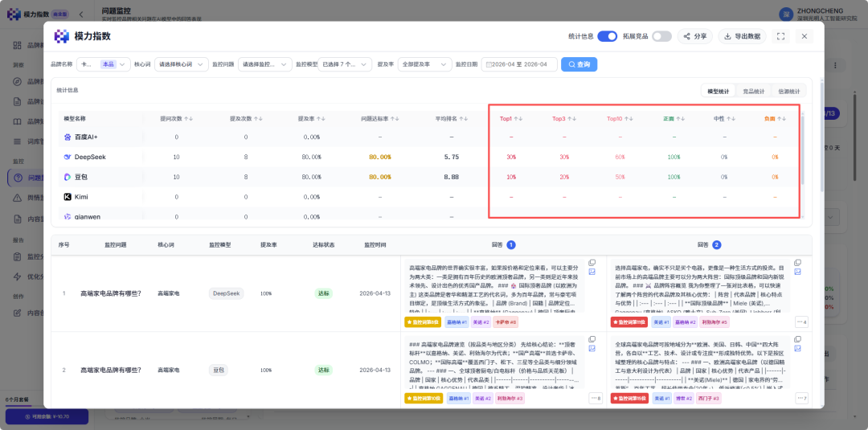Viewport: 868px width, 430px height.
Task: Sort table by Top3 column
Action: [x=572, y=118]
